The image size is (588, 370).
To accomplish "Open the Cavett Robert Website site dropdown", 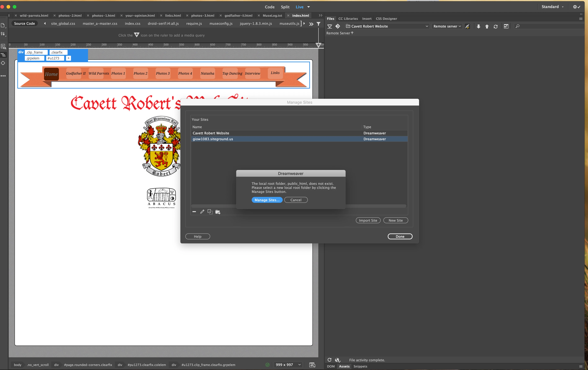I will 387,26.
